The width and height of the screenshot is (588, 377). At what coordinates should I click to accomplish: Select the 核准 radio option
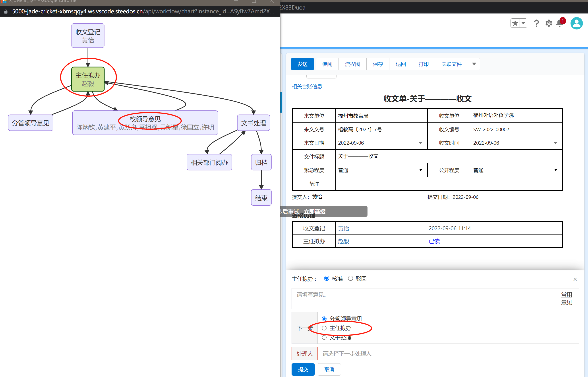[x=326, y=278]
